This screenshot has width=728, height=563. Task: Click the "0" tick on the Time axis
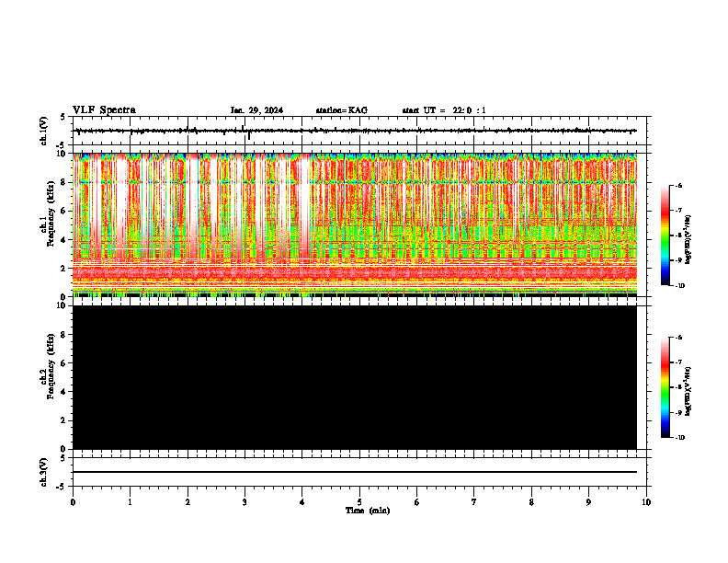tap(73, 502)
